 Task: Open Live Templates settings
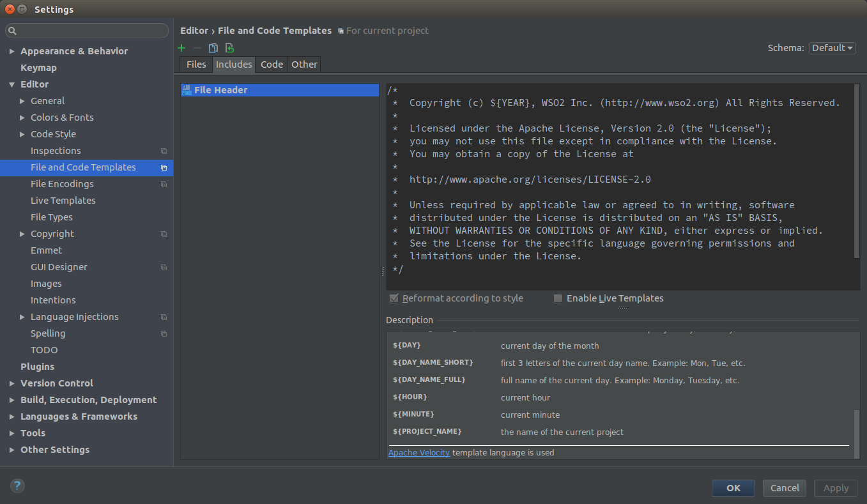pyautogui.click(x=63, y=201)
